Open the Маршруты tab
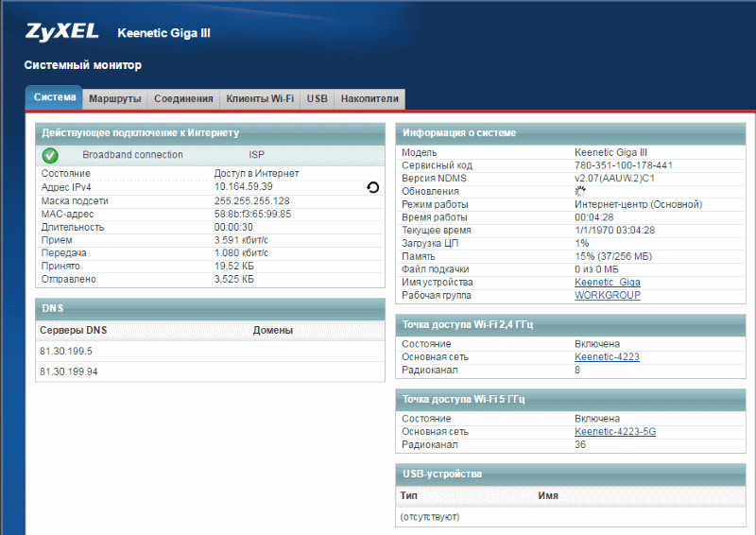Viewport: 756px width, 535px height. [x=114, y=99]
